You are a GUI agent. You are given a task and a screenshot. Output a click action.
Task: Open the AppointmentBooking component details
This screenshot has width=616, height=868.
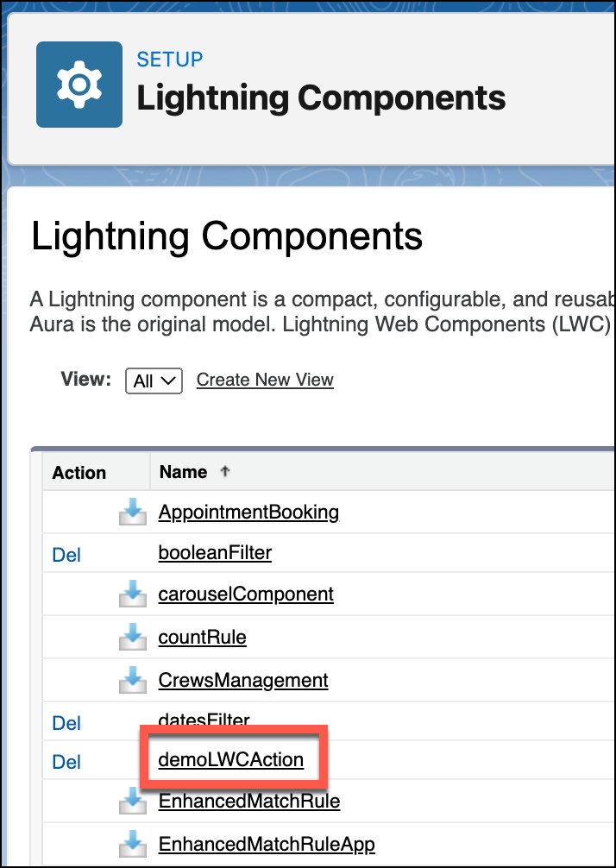(248, 512)
